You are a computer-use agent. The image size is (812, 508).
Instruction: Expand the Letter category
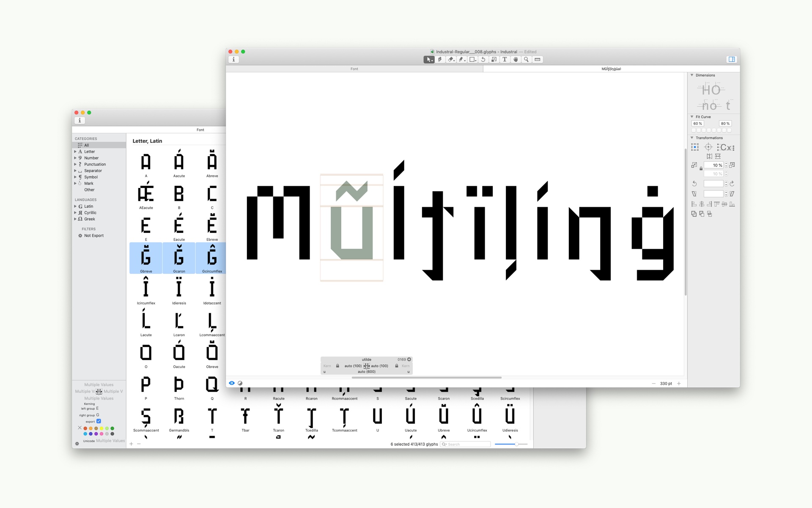coord(75,152)
